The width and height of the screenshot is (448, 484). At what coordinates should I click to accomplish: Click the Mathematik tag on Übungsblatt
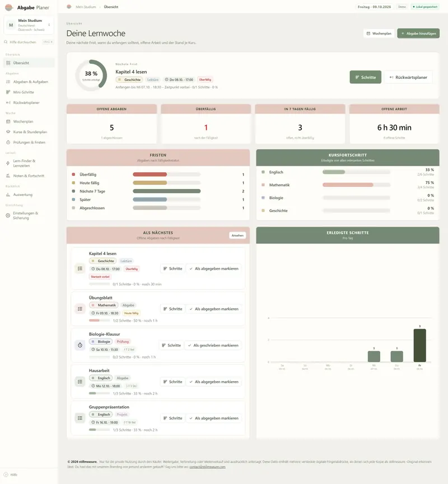pyautogui.click(x=104, y=305)
